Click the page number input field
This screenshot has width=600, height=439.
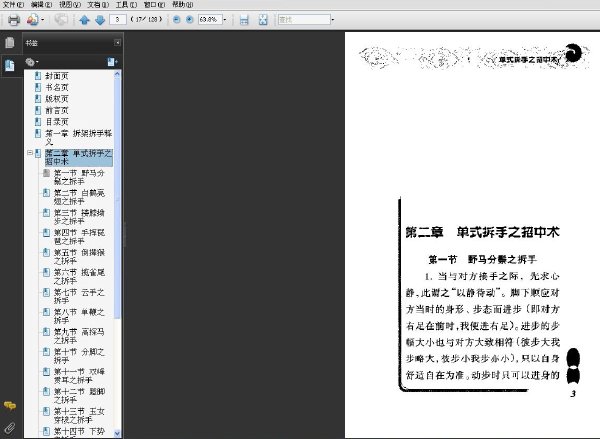pos(118,19)
